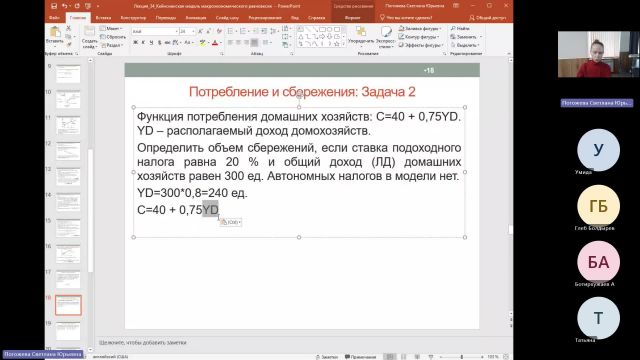Save the presentation via quick access toolbar
This screenshot has width=640, height=360.
pyautogui.click(x=53, y=6)
